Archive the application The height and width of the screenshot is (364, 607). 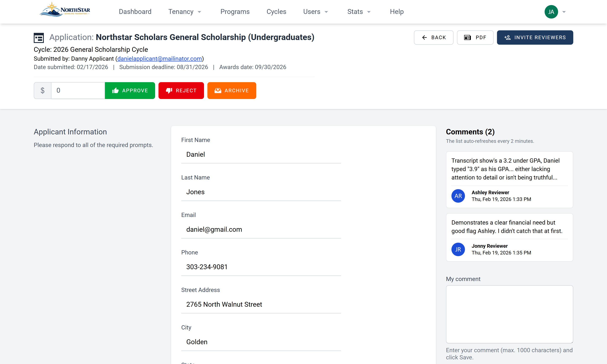pyautogui.click(x=232, y=91)
